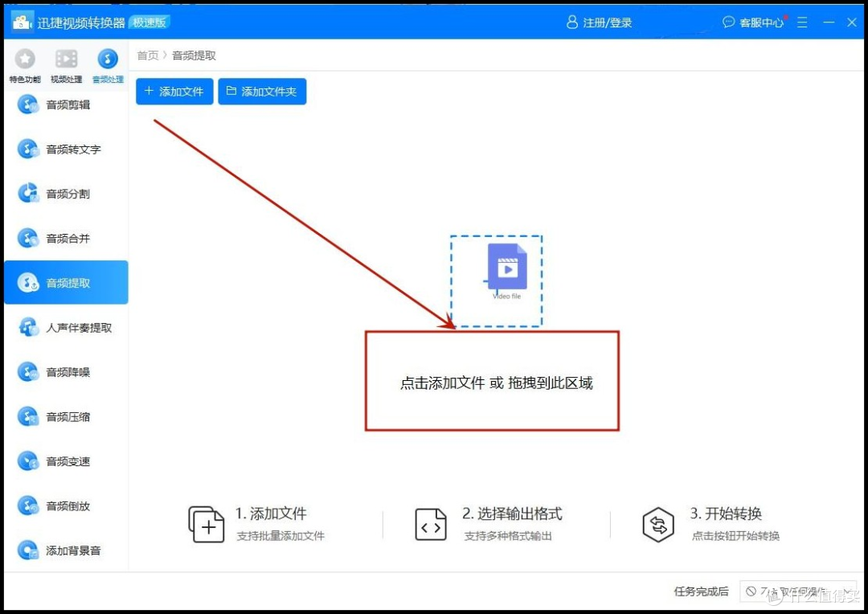This screenshot has height=614, width=868.
Task: Click the 支持多种格式输出 subtitle
Action: tap(508, 536)
